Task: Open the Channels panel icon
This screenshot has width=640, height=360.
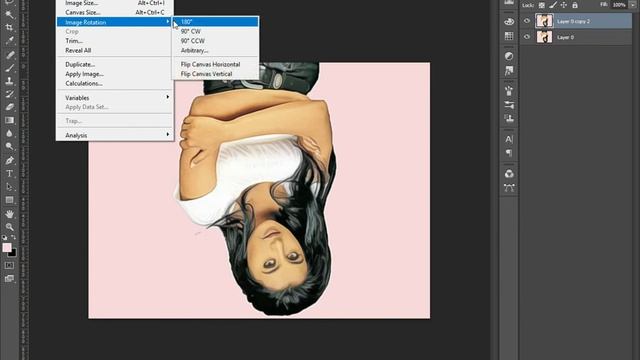Action: (x=509, y=174)
